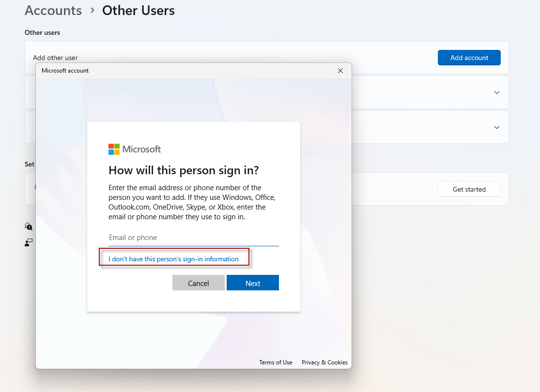The height and width of the screenshot is (392, 540).
Task: Click I don't have this person's sign-in information
Action: click(173, 259)
